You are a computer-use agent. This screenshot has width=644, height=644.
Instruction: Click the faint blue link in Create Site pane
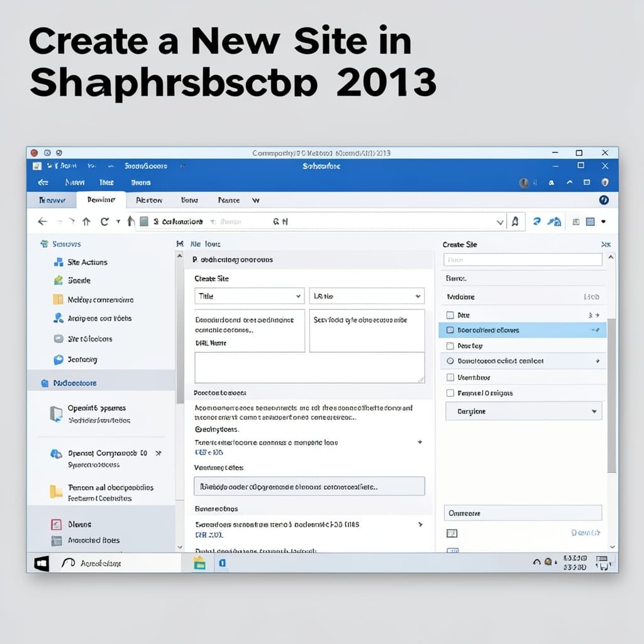pyautogui.click(x=586, y=533)
